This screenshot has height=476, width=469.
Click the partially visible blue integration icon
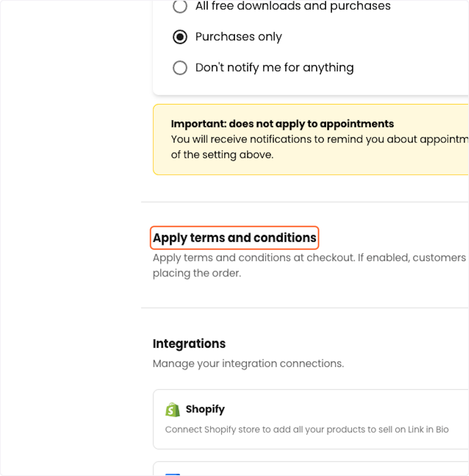point(172,474)
